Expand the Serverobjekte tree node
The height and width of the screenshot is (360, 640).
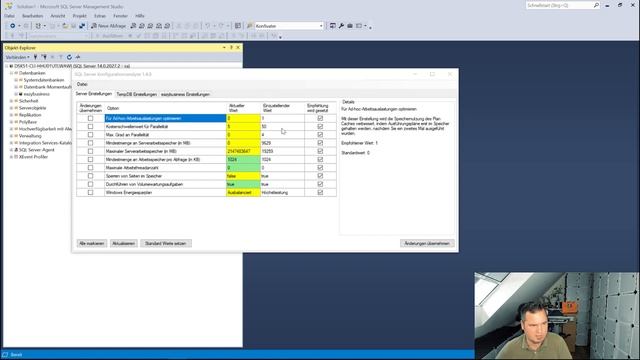tap(11, 108)
